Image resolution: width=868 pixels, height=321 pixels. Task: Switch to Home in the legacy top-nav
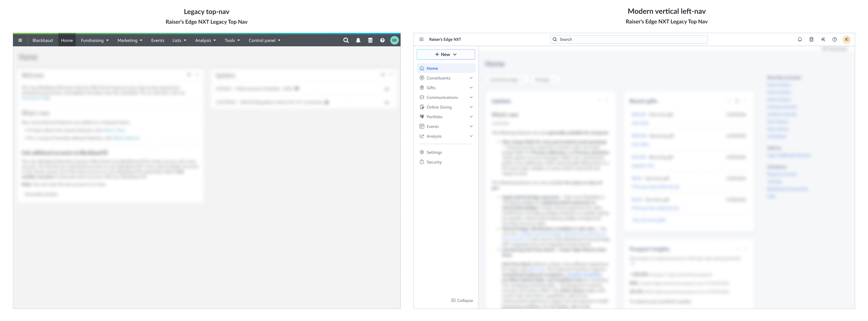[67, 40]
